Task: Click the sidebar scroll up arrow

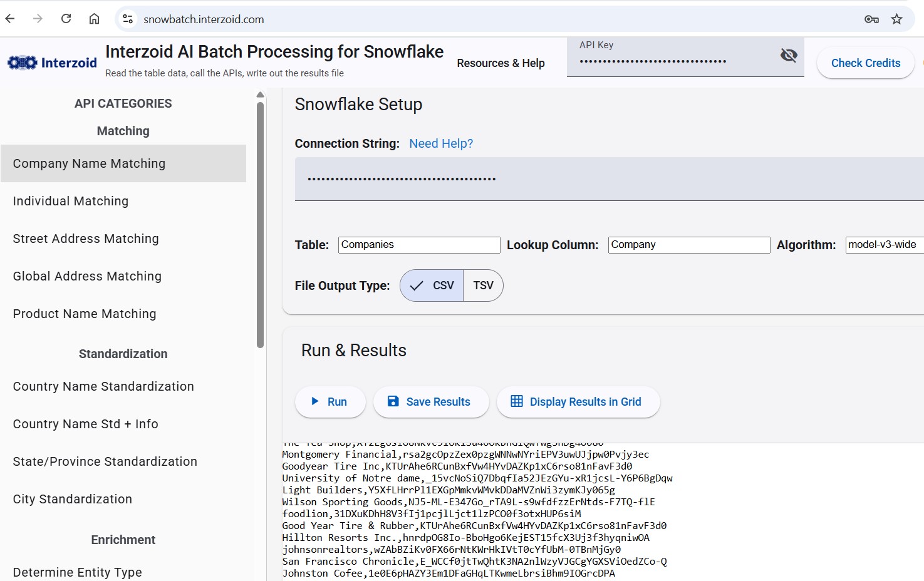Action: click(260, 95)
